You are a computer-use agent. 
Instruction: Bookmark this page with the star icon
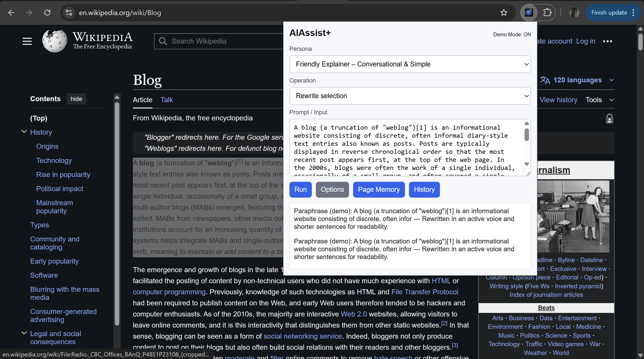504,13
